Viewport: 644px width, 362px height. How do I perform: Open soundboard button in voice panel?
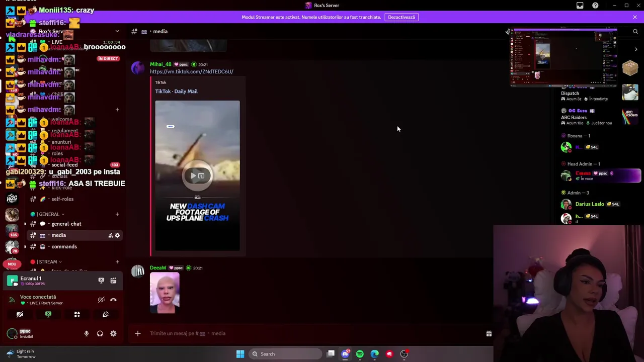[x=106, y=314]
